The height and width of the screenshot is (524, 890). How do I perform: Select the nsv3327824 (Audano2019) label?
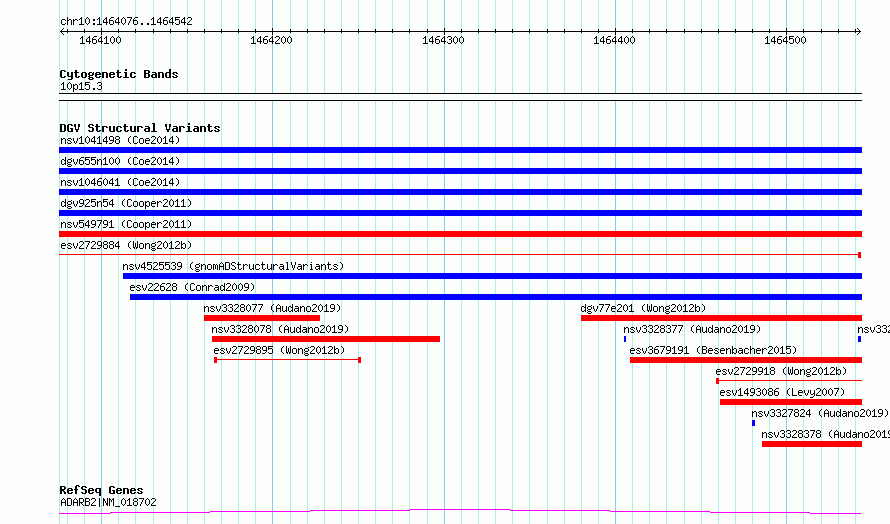pos(820,413)
